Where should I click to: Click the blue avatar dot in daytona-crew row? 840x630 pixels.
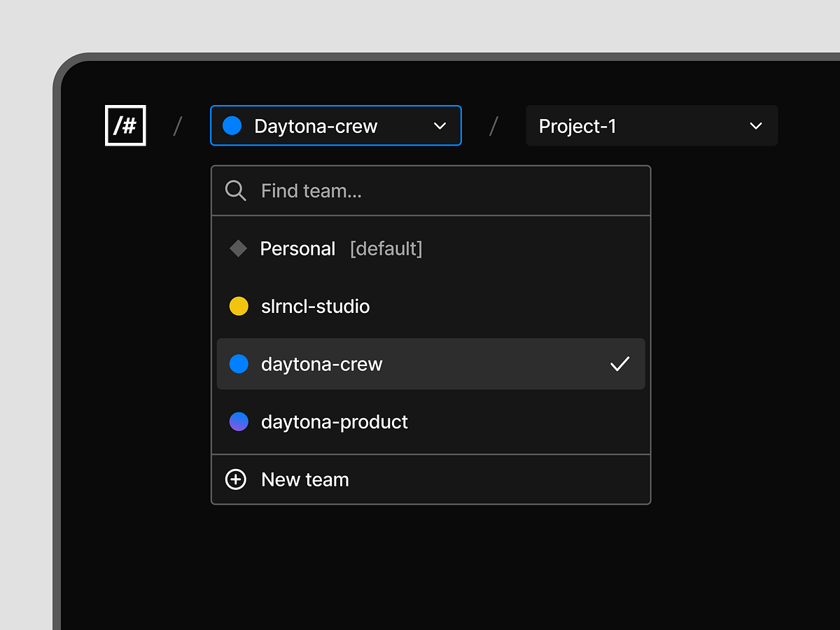pos(239,364)
